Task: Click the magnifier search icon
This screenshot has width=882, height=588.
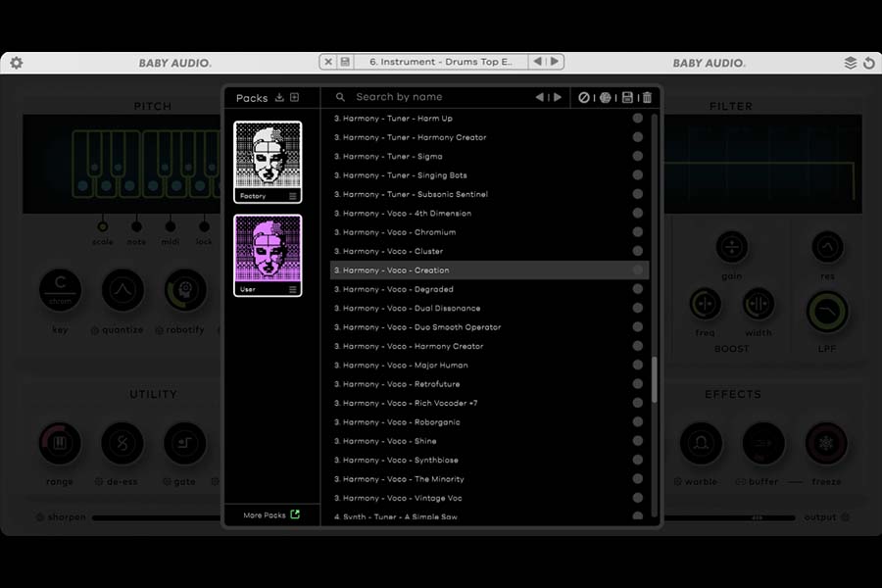Action: point(340,97)
